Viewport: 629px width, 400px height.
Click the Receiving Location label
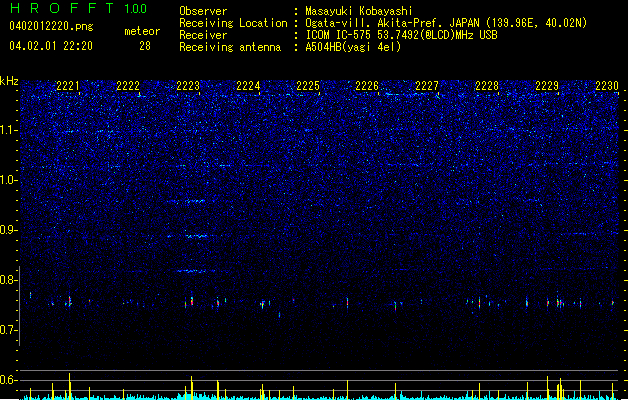[233, 23]
